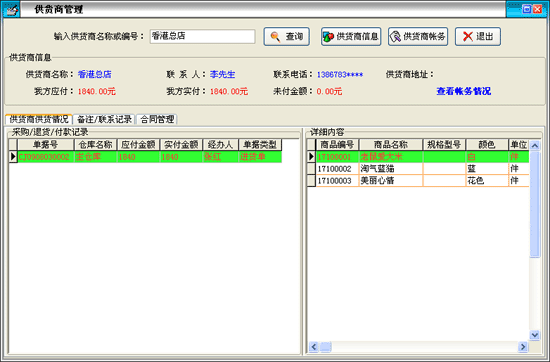Click the 查看帐务情况 link
Viewport: 550px width, 362px height.
tap(463, 91)
